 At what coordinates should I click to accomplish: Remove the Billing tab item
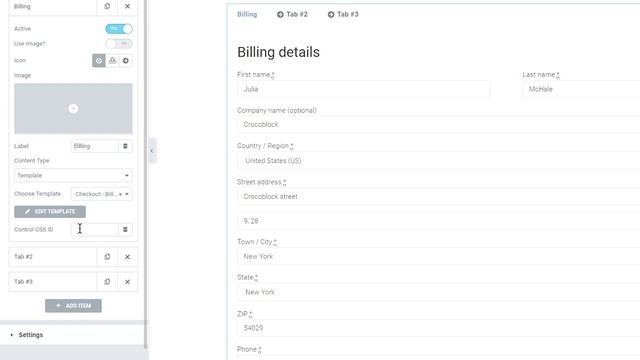[x=127, y=7]
